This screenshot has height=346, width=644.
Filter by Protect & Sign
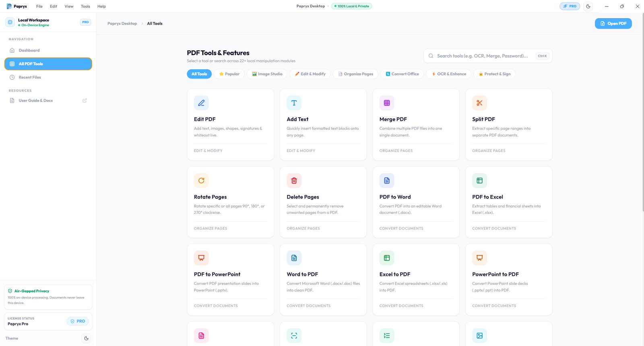tap(494, 74)
